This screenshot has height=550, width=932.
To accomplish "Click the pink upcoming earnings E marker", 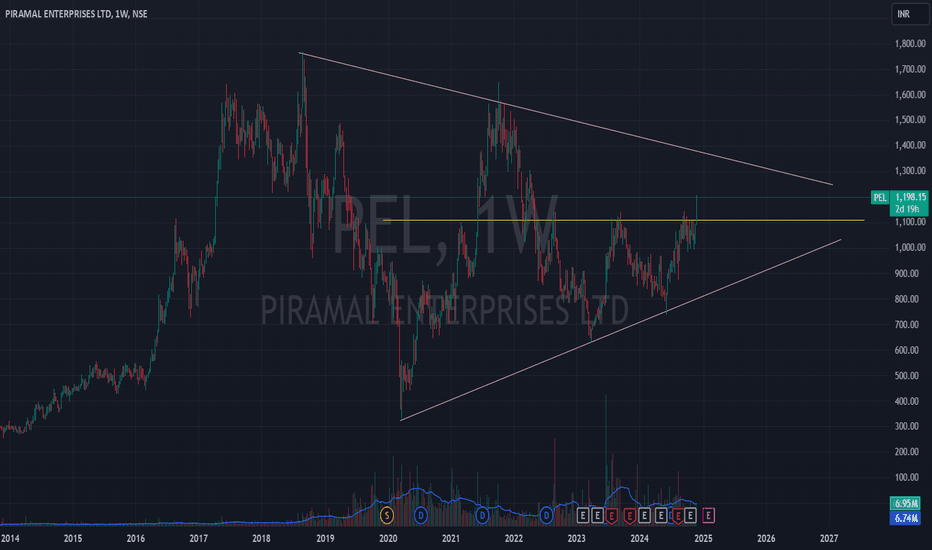I will pos(709,515).
